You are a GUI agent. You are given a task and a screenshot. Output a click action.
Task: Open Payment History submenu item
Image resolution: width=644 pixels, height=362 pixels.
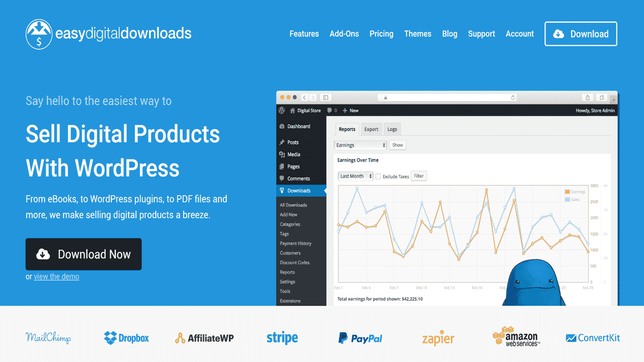(x=296, y=243)
